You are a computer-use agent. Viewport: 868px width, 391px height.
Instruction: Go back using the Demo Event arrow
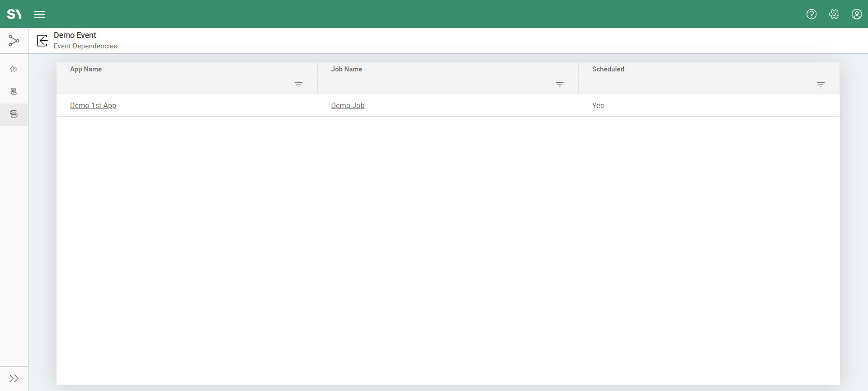click(x=42, y=41)
